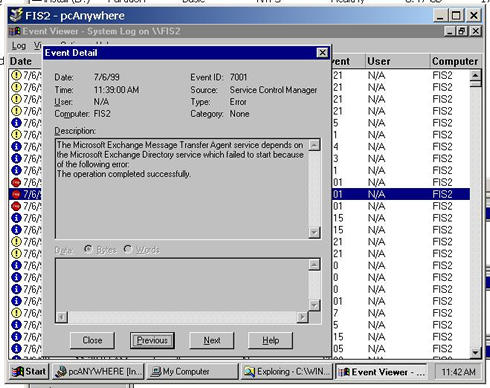
Task: Click the Data box scroll-right arrow
Action: [302, 317]
